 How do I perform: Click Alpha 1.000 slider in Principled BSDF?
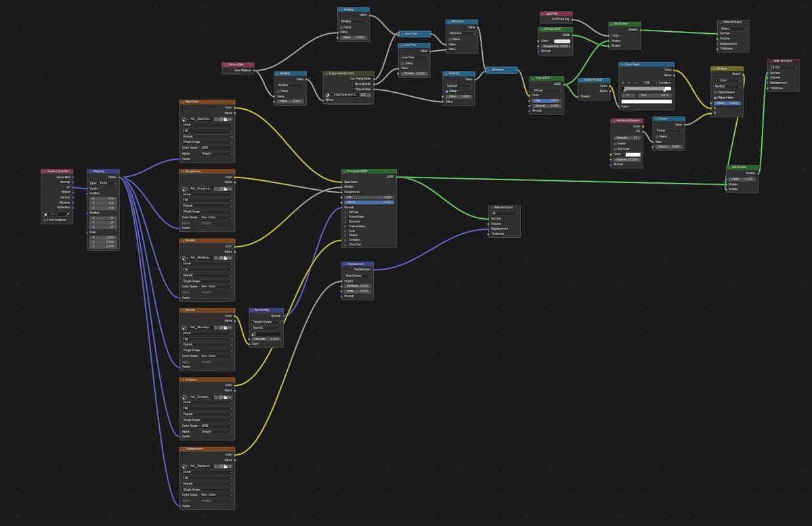coord(368,202)
